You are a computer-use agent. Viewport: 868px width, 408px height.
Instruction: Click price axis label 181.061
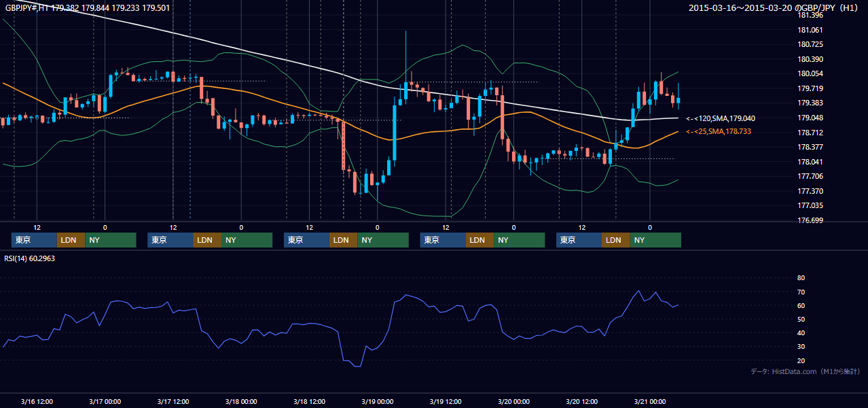810,30
